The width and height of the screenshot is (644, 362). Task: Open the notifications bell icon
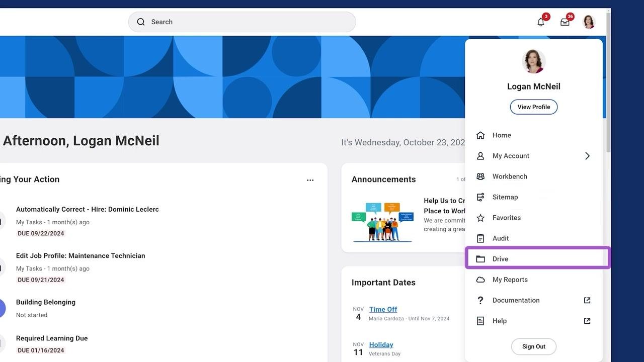[x=541, y=22]
